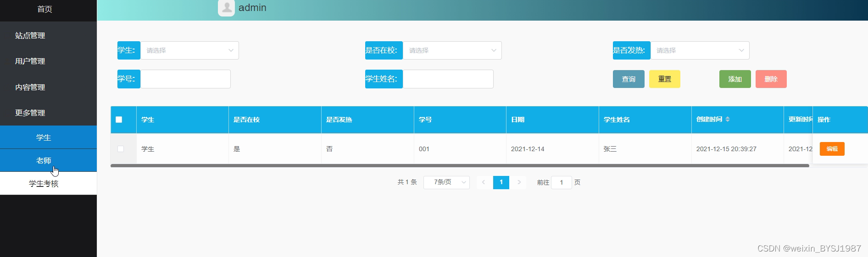Click page number 1 button
868x257 pixels.
coord(501,182)
